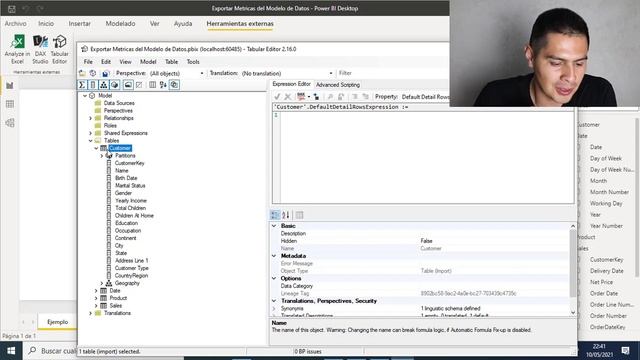The width and height of the screenshot is (640, 360).
Task: Switch to Power BI Report view
Action: pyautogui.click(x=10, y=85)
